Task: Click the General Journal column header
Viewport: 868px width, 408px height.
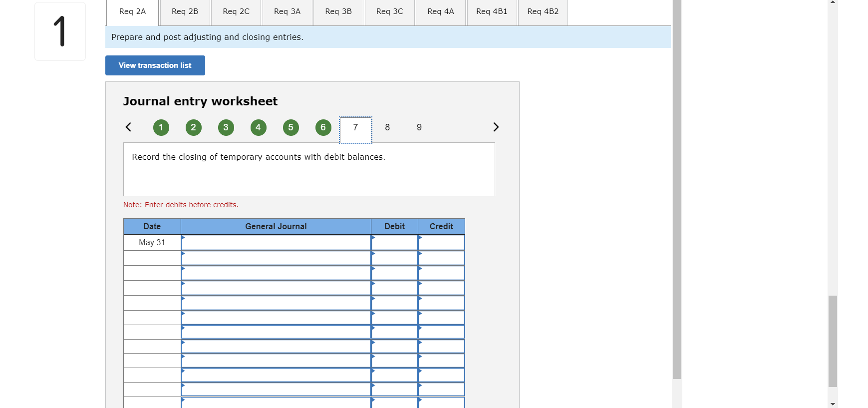Action: [x=276, y=226]
